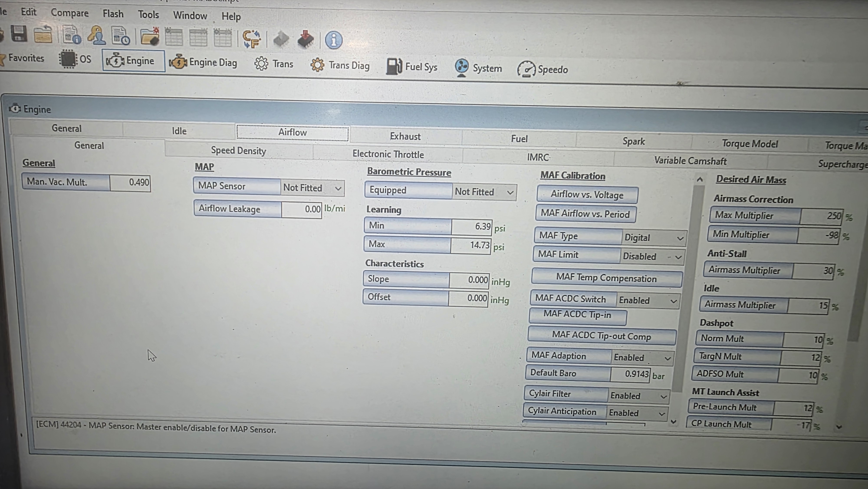
Task: Open the document history clock icon
Action: (x=121, y=36)
